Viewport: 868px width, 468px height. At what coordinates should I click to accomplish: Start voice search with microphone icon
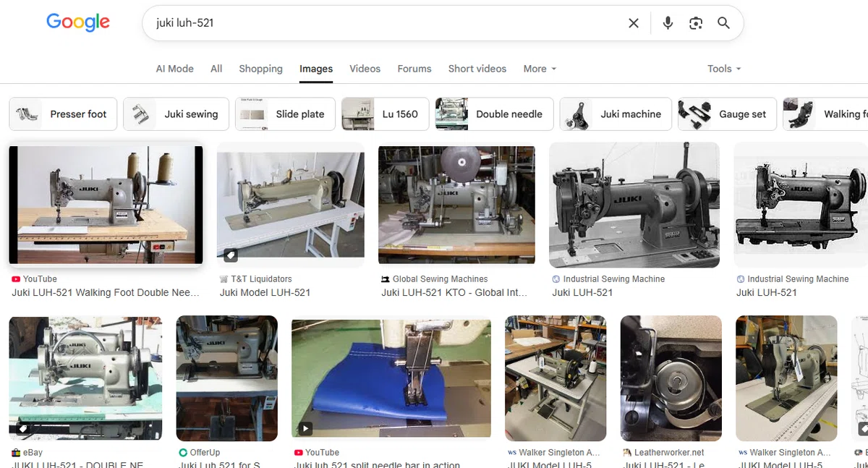(668, 23)
